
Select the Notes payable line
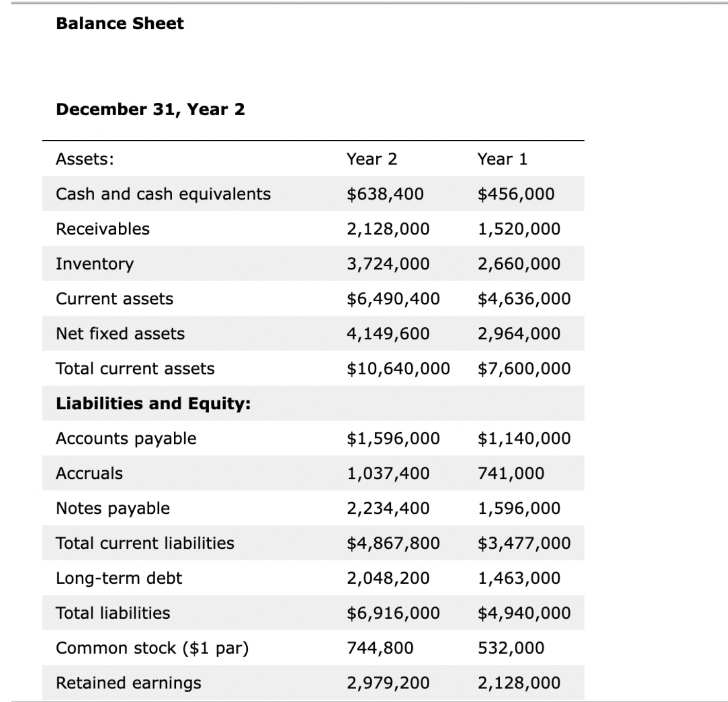coord(113,508)
